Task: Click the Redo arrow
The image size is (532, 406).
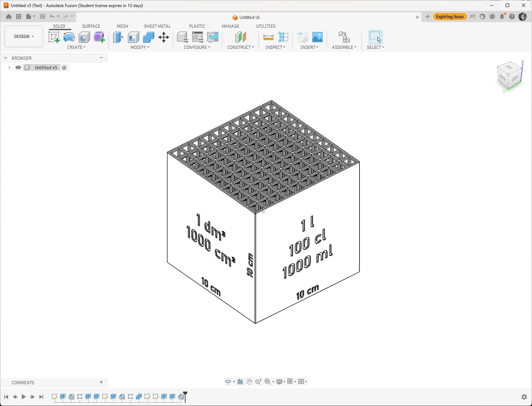Action: click(66, 17)
